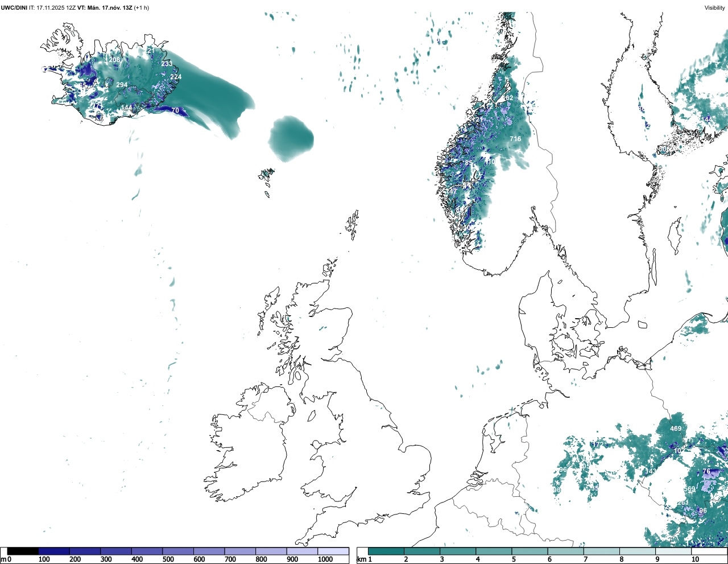
Task: Click the '6' label on km scale
Action: point(549,559)
